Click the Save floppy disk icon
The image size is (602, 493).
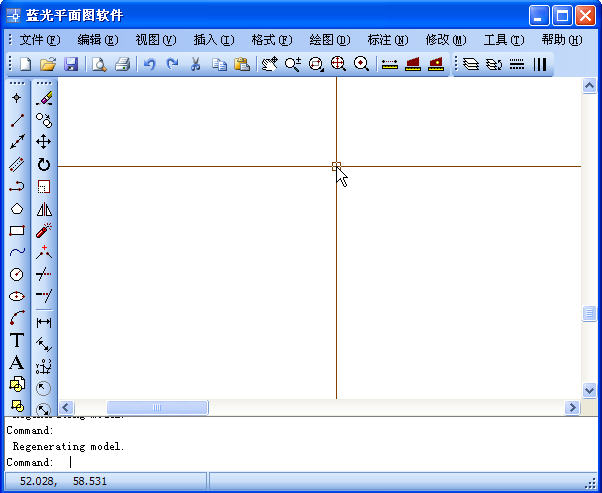point(71,64)
